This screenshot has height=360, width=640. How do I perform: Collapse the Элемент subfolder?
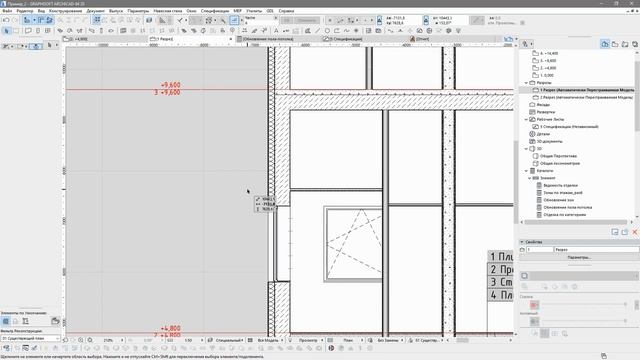(529, 178)
